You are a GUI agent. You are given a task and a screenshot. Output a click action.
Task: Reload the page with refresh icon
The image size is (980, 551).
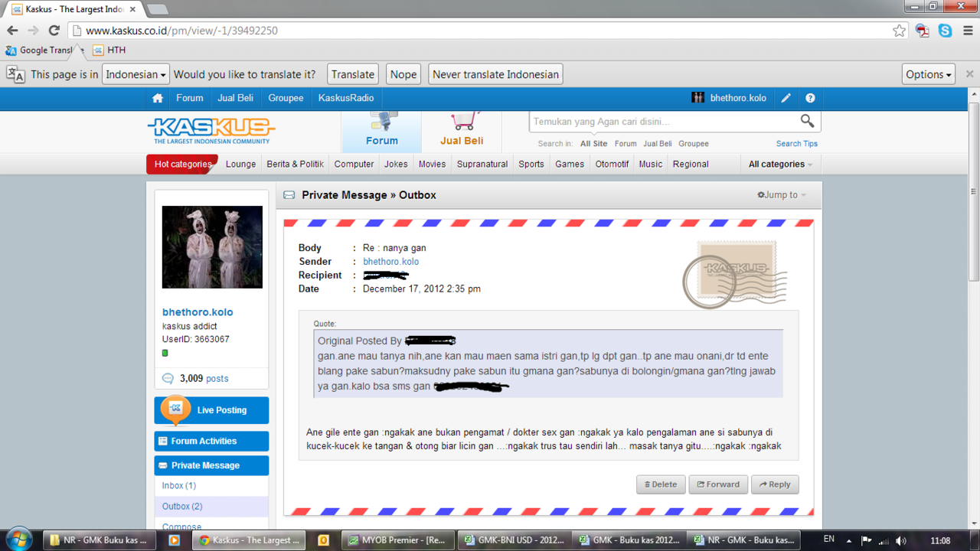(x=54, y=31)
